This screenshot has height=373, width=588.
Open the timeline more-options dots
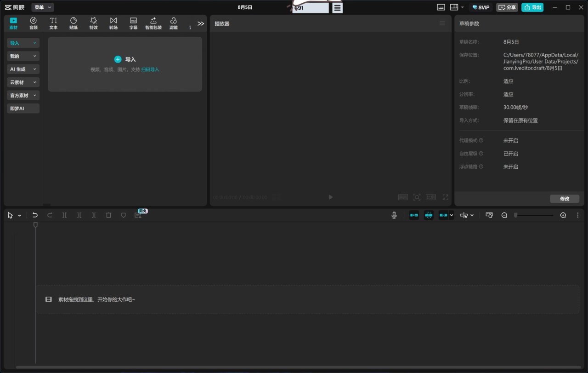[577, 215]
